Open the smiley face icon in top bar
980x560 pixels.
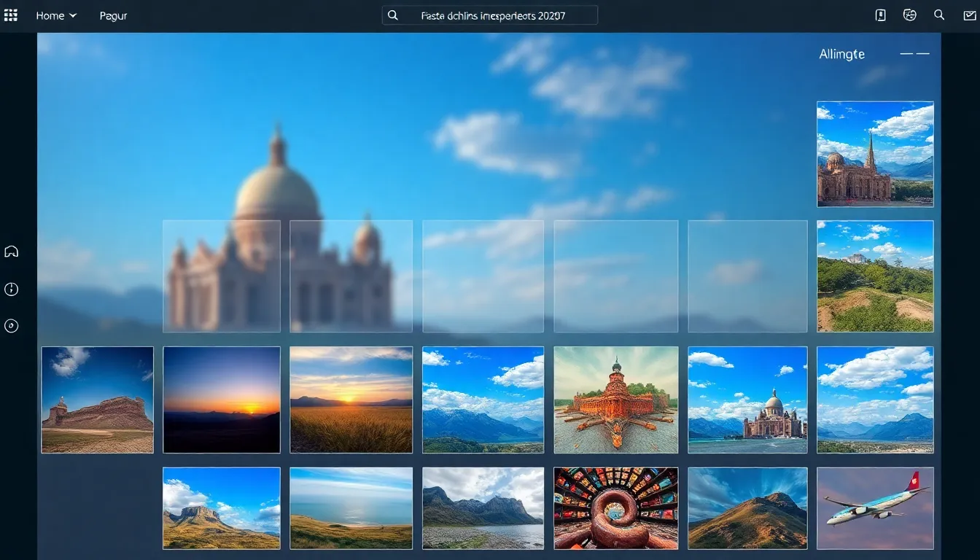point(909,15)
